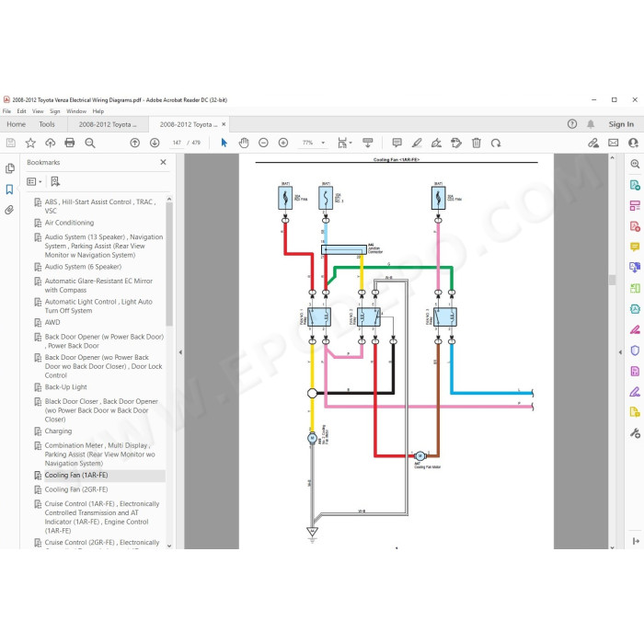
Task: Click the stamp tool icon
Action: coord(456,143)
